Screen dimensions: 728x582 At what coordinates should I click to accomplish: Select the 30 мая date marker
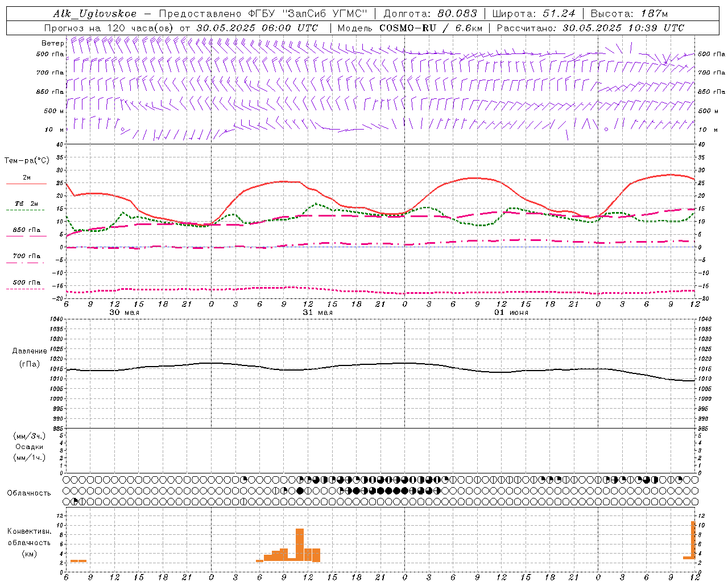click(124, 312)
